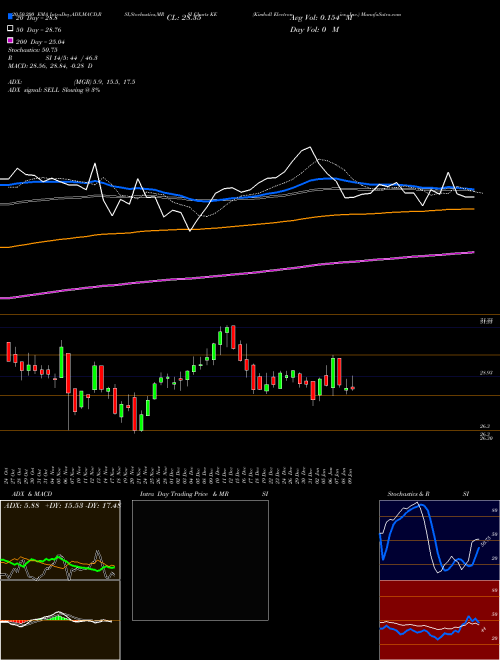Viewport: 500px width, 660px height.
Task: Click the ADX indicator chart panel
Action: coord(60,540)
